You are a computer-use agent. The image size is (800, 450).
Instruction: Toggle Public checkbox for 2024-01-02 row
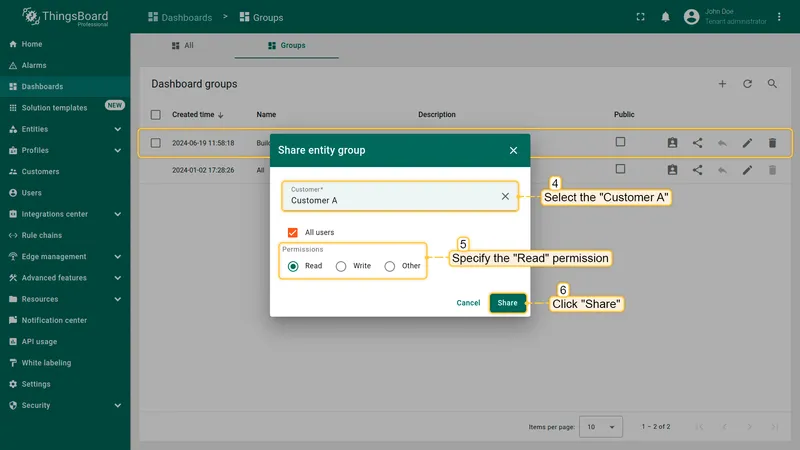tap(620, 169)
